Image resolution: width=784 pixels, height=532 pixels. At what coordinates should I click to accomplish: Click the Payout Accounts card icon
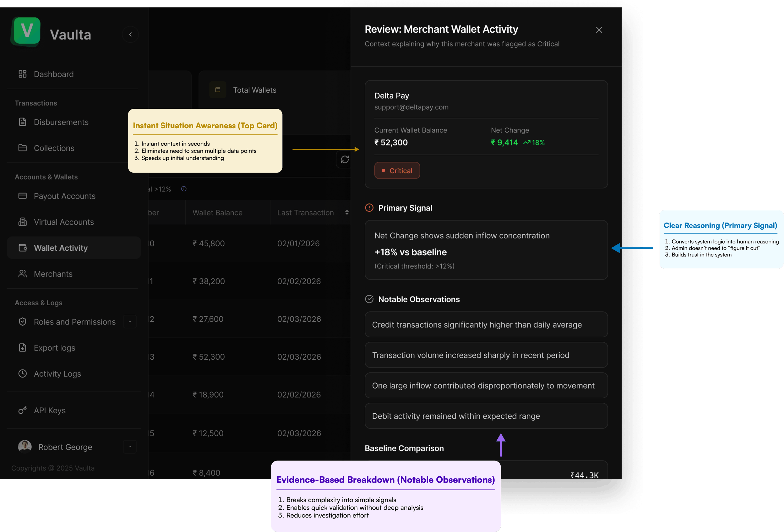click(23, 196)
